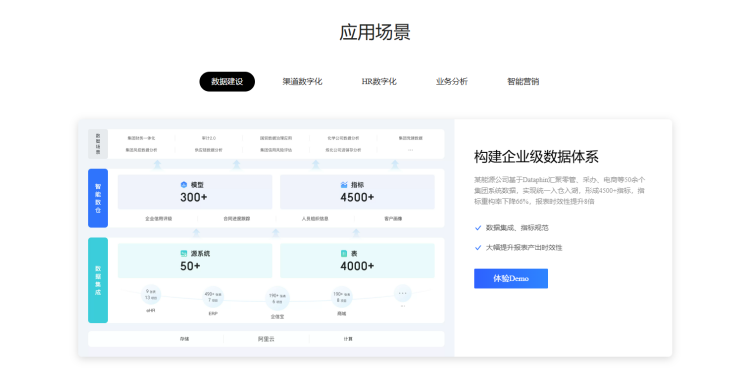Select the 智能营销 tab
This screenshot has width=748, height=381.
523,82
